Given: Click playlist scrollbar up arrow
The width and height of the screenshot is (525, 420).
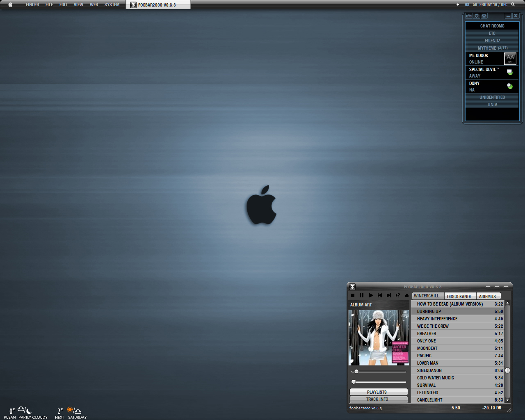Looking at the screenshot, I should pos(507,303).
